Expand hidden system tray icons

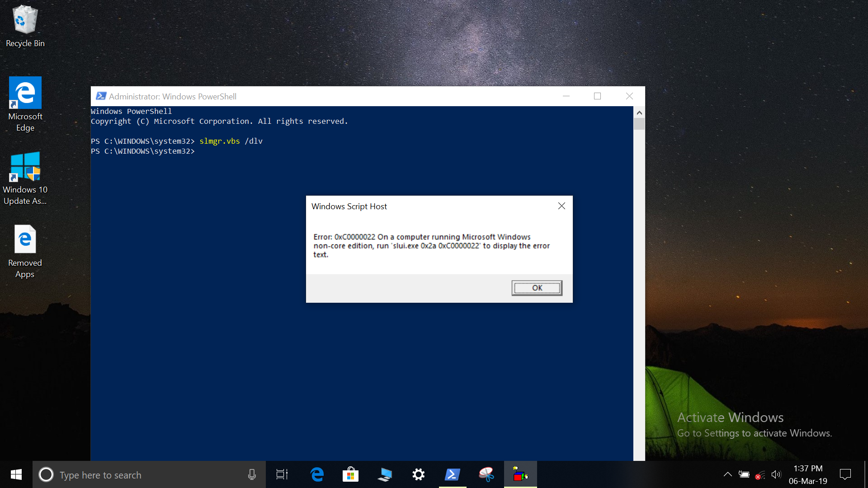[727, 474]
